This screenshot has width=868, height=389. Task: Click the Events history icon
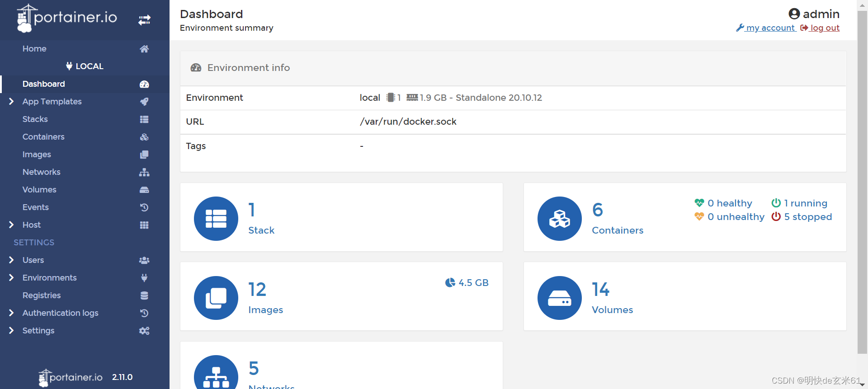[144, 207]
